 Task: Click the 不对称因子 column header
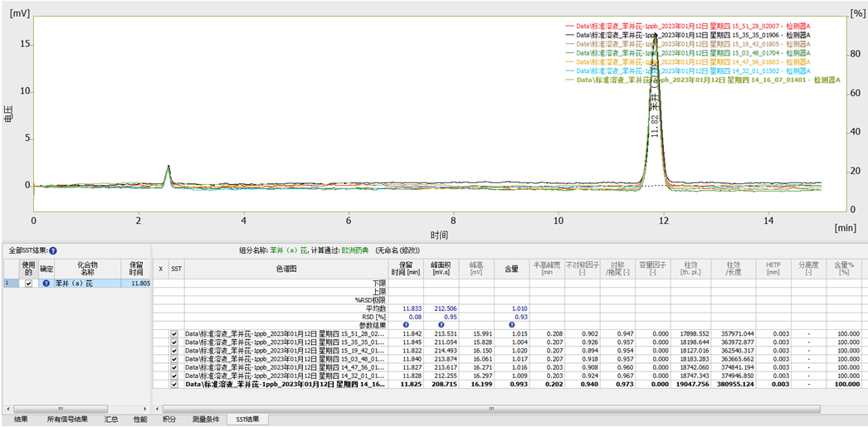click(x=583, y=269)
